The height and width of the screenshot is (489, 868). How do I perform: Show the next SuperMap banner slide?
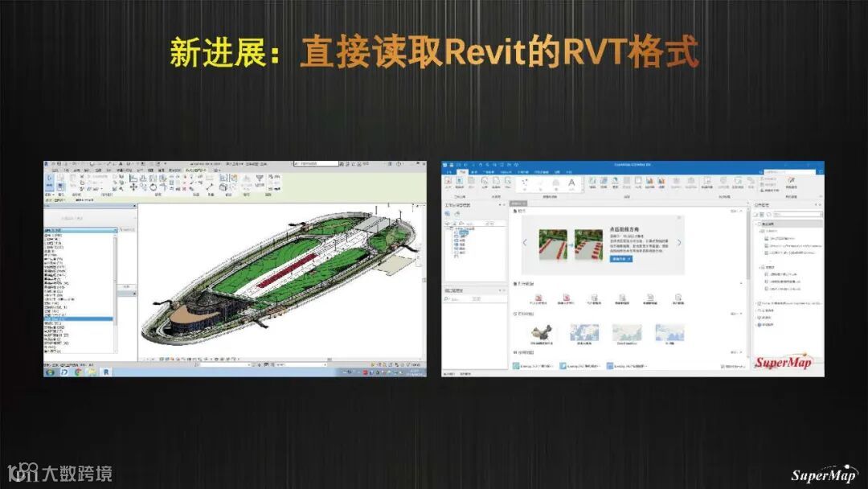point(679,243)
